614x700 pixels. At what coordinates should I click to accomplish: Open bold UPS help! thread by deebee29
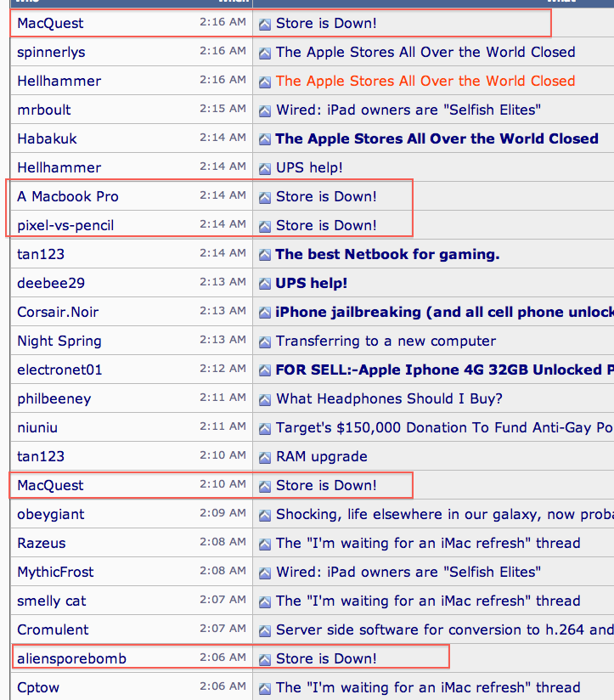pyautogui.click(x=311, y=284)
